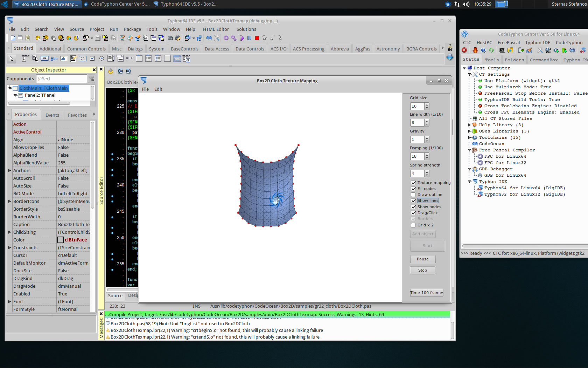Viewport: 588px width, 368px height.
Task: Click the Pause button in cloth demo
Action: coord(422,259)
